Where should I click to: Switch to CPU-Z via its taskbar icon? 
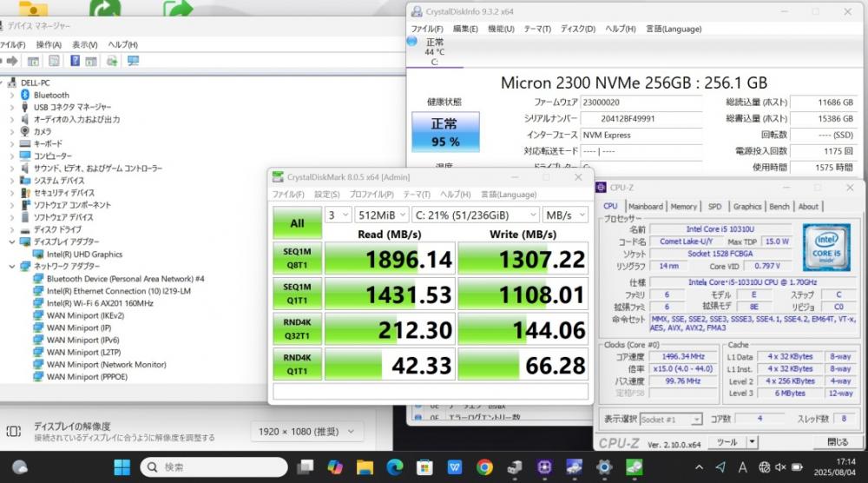click(x=544, y=467)
